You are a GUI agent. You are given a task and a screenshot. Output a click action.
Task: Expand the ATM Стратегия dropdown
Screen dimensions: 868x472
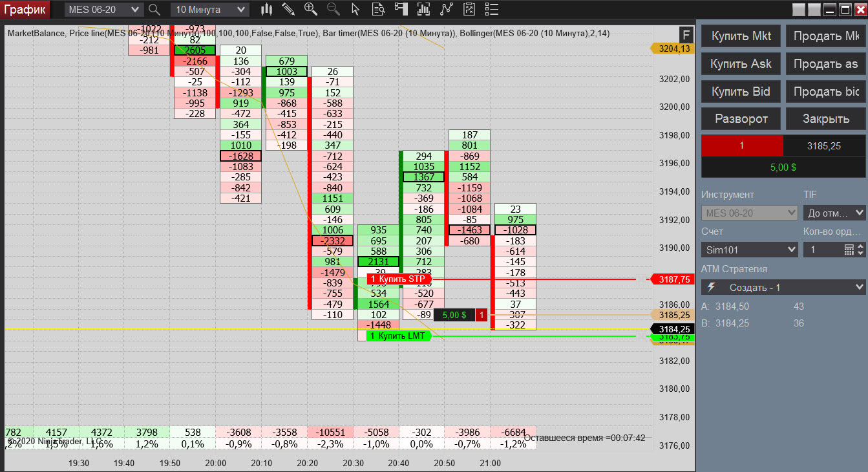pos(783,287)
